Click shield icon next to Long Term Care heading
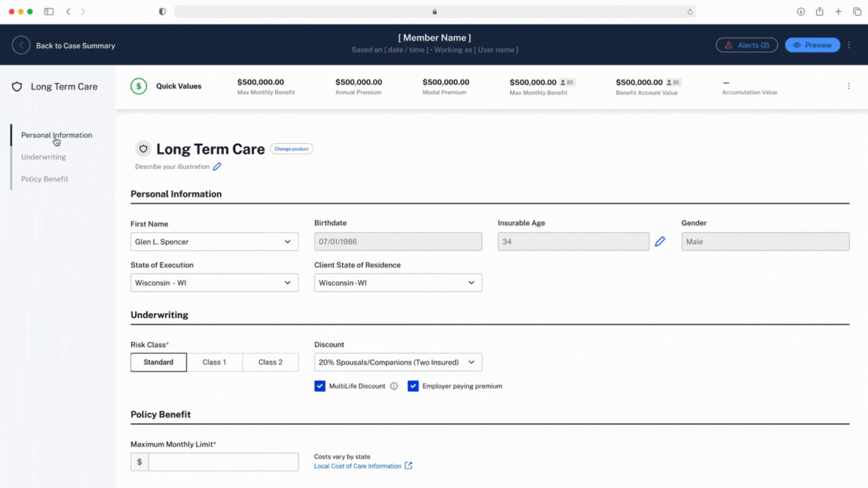 click(143, 149)
